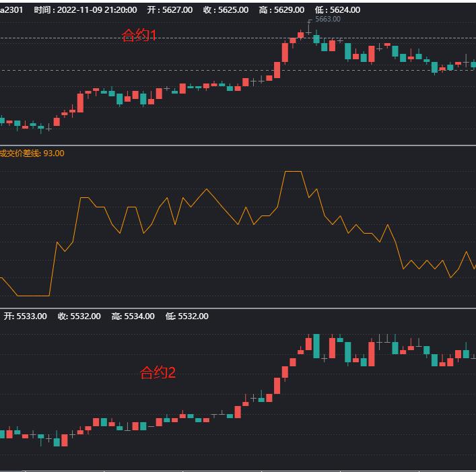This screenshot has width=476, height=472.
Task: Click the close price 5625.00
Action: [233, 10]
